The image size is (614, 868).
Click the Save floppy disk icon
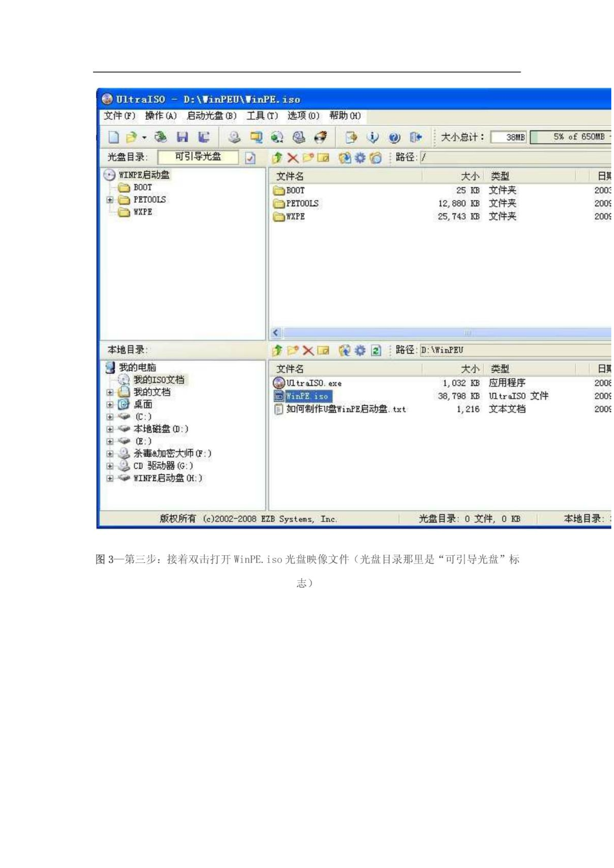point(183,138)
